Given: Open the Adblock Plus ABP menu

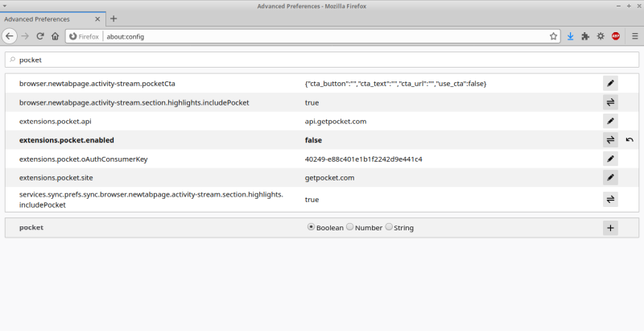Looking at the screenshot, I should click(616, 36).
